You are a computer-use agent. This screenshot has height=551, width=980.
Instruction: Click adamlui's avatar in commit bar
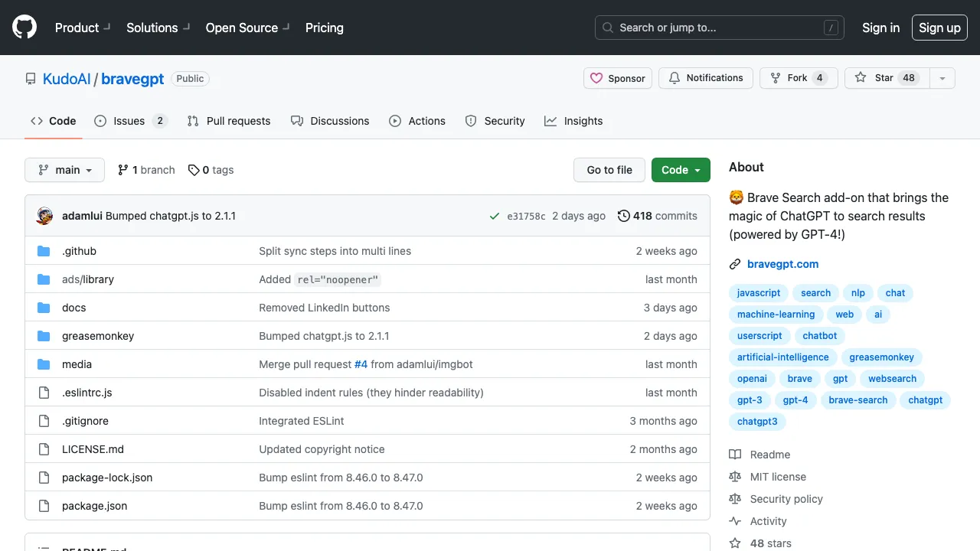coord(44,216)
